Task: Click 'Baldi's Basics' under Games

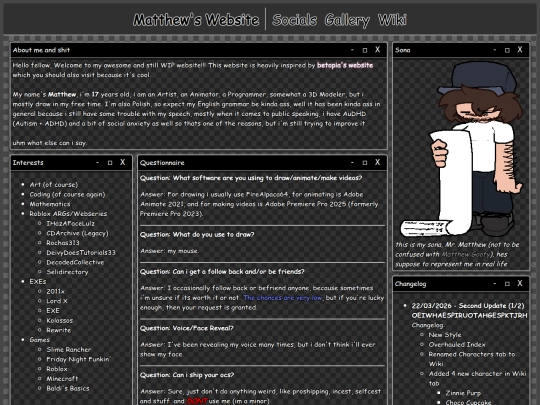Action: click(x=68, y=388)
